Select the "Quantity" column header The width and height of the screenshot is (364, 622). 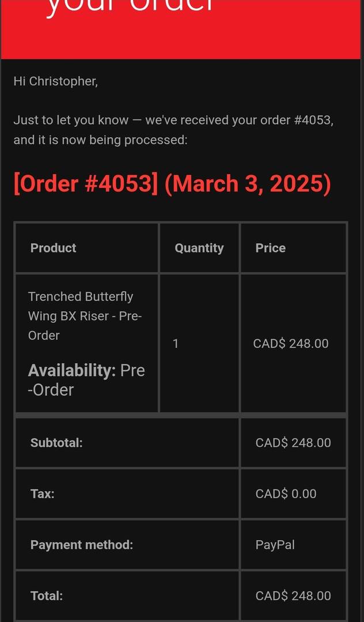point(199,248)
